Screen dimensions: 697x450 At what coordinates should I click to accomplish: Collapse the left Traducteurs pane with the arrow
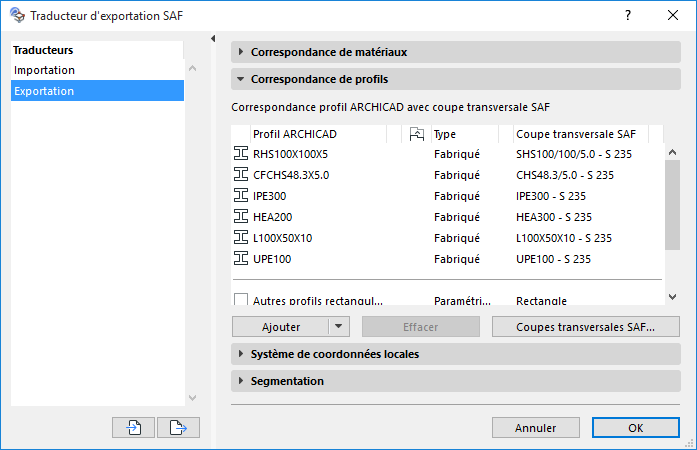pos(213,39)
